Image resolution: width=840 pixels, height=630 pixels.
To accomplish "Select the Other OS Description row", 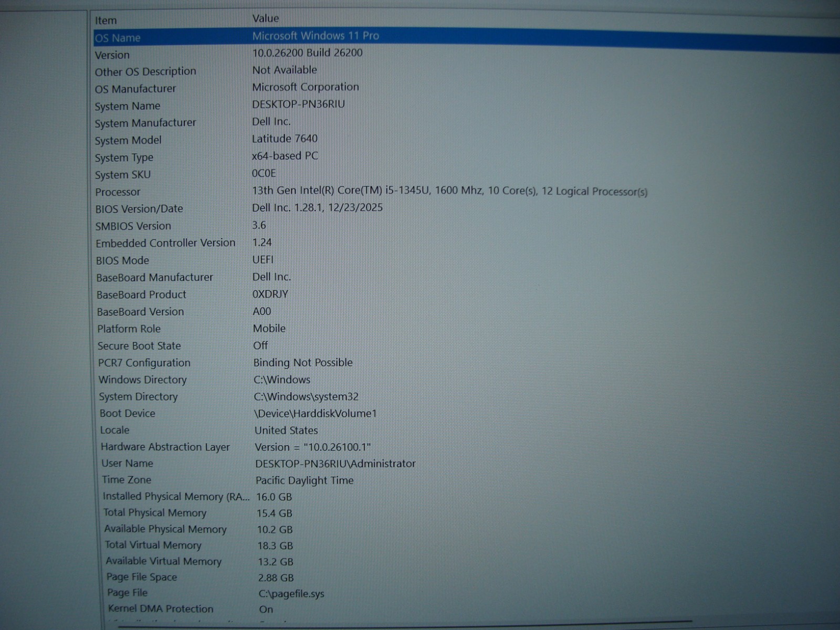I will (x=145, y=71).
